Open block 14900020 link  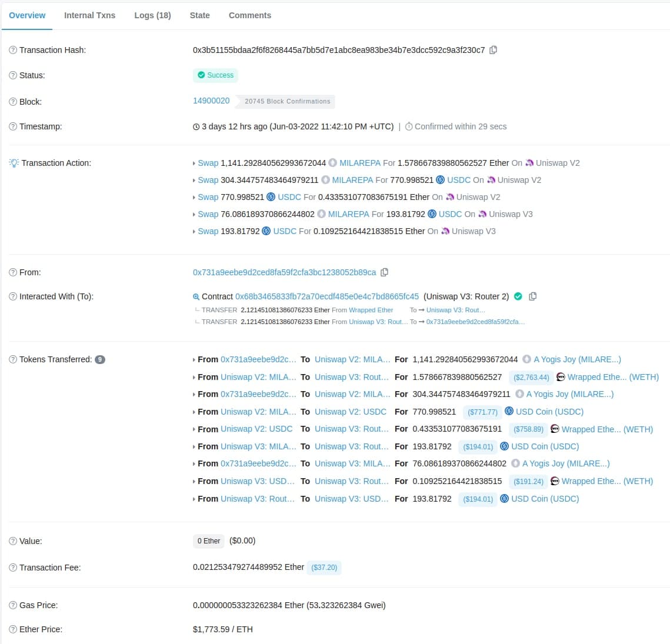click(211, 101)
